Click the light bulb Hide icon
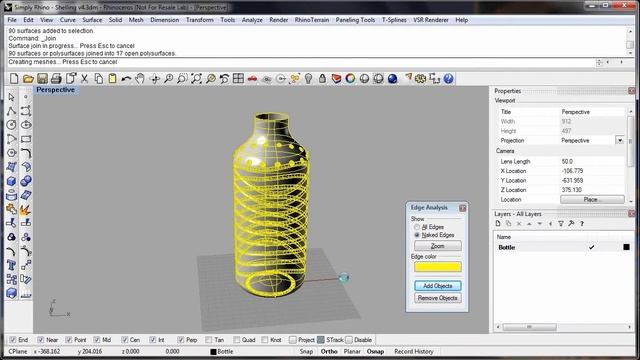Image resolution: width=640 pixels, height=360 pixels. (x=309, y=78)
